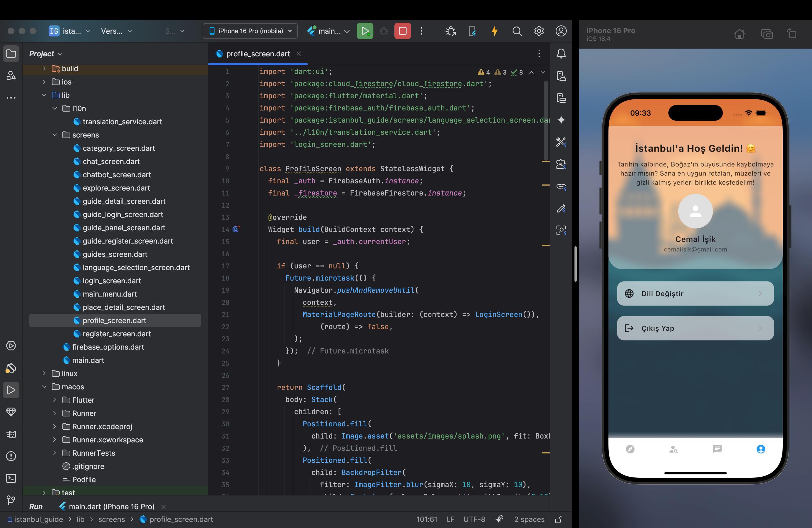812x528 pixels.
Task: Open Notifications bell icon
Action: tap(561, 54)
